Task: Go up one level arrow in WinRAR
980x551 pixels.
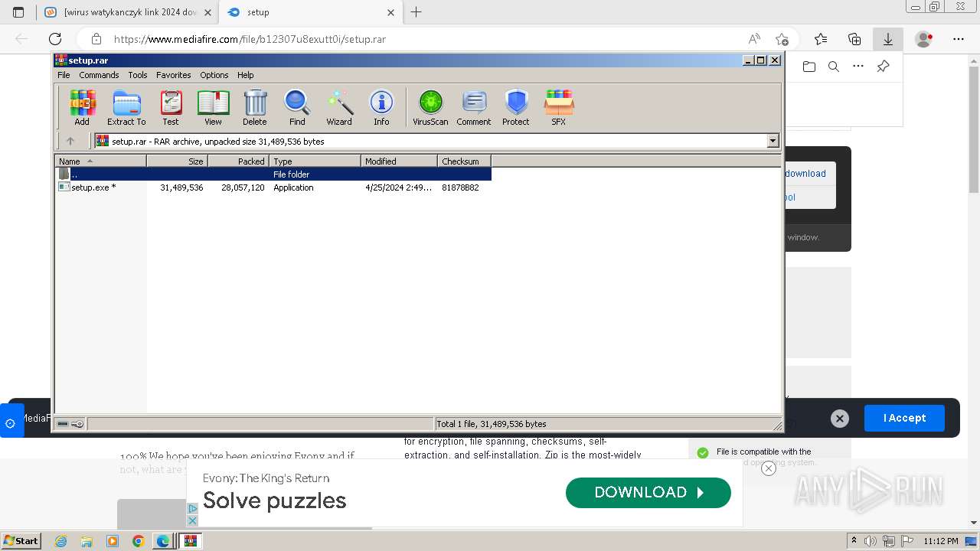Action: (70, 141)
